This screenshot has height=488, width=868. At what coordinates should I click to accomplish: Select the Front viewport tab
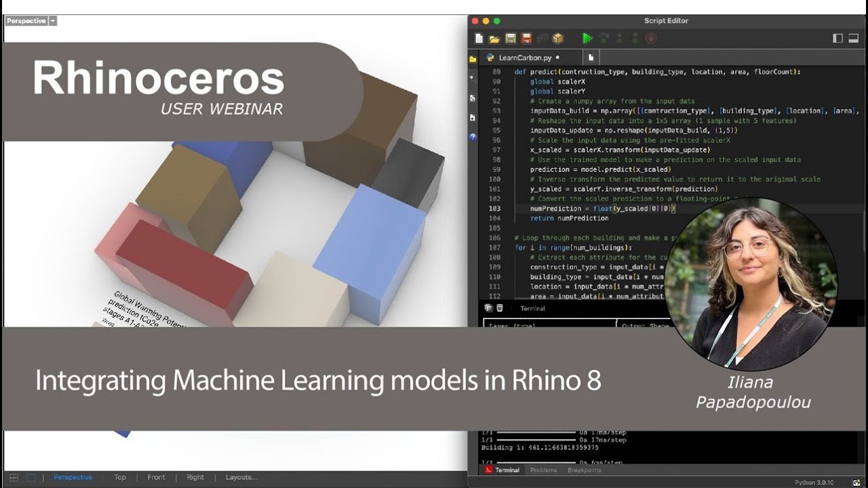[x=157, y=477]
